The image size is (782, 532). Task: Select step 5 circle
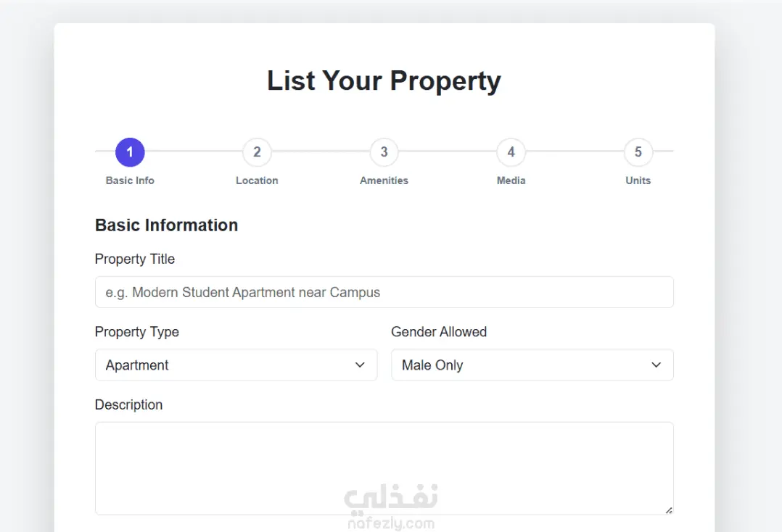click(638, 152)
